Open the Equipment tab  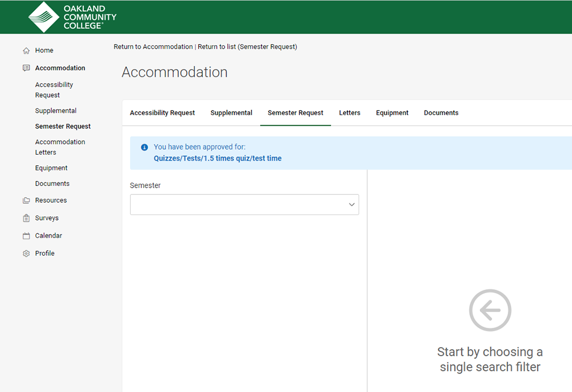(392, 113)
